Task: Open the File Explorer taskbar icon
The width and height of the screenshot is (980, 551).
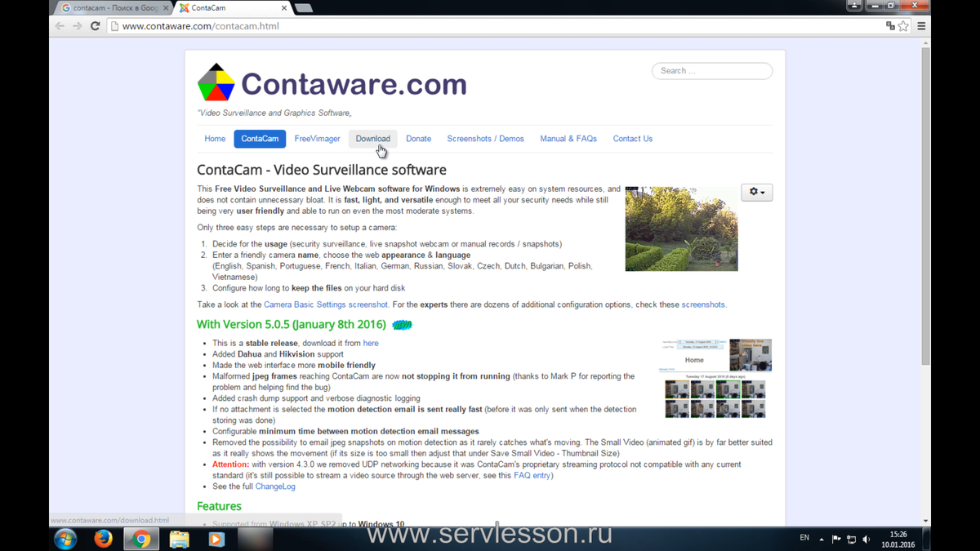Action: pyautogui.click(x=179, y=539)
